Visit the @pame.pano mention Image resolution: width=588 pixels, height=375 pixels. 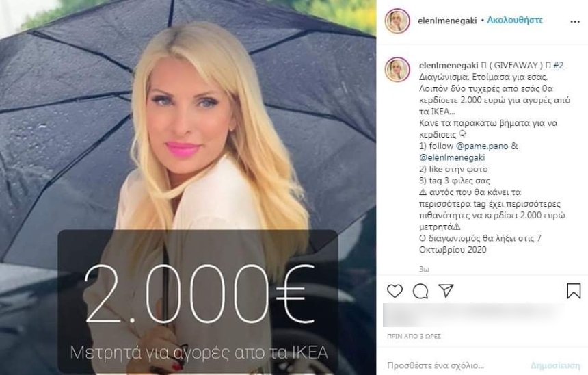482,146
